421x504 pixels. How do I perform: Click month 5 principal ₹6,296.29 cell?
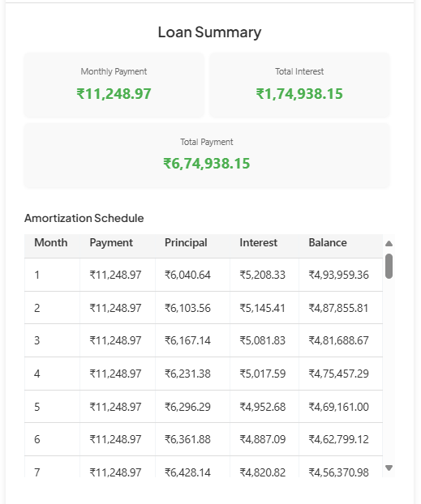(192, 407)
